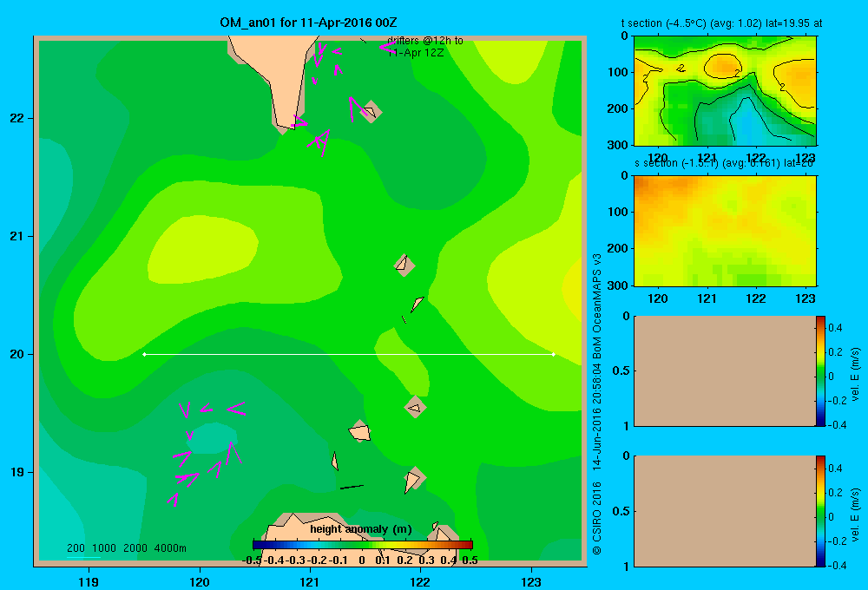Screen dimensions: 868x590
Task: Click the longitude label 121 below main map
Action: coord(310,582)
